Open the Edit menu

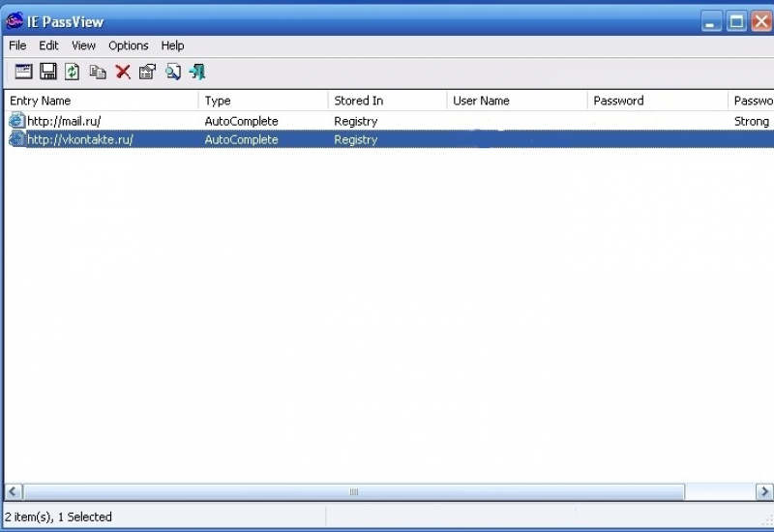[x=48, y=45]
